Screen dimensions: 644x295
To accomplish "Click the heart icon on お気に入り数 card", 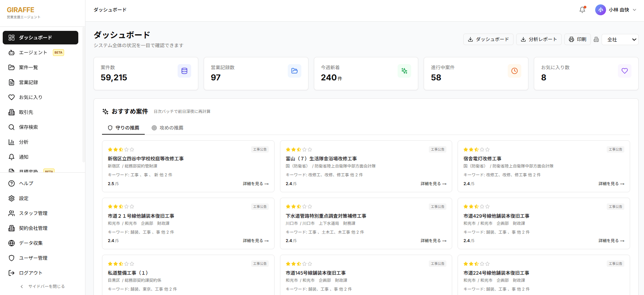I will 625,71.
